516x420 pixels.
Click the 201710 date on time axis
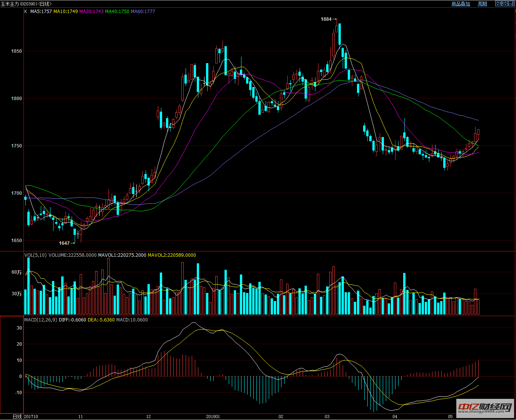(31, 417)
